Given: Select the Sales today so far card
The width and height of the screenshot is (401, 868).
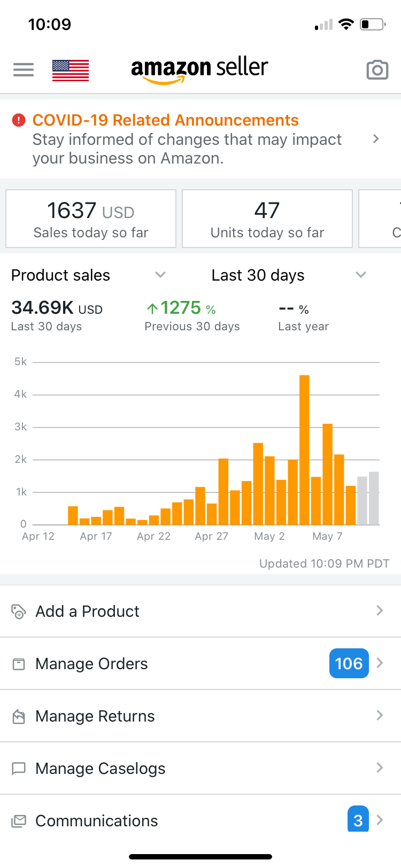Looking at the screenshot, I should (91, 219).
